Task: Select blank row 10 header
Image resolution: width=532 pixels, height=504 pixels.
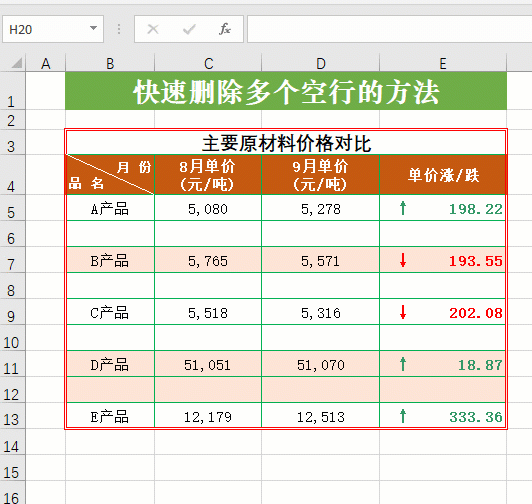Action: 13,338
